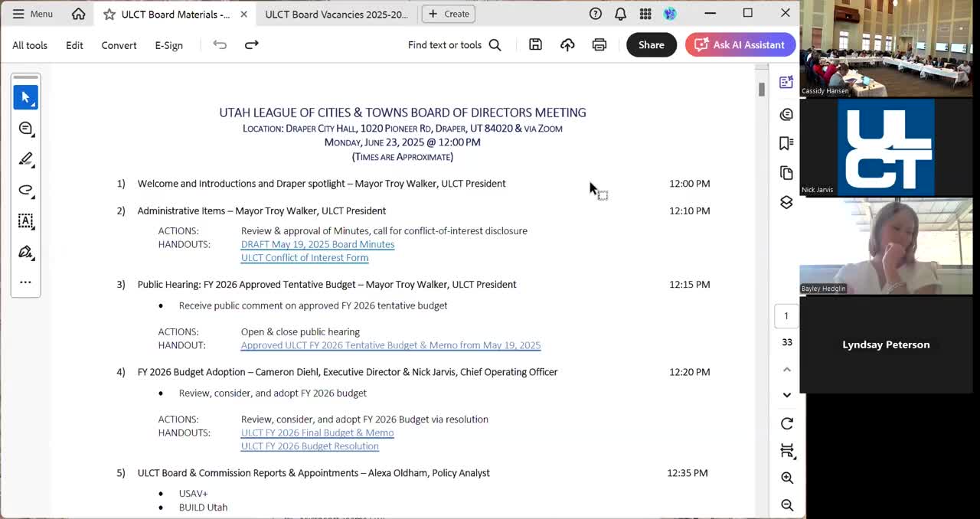Open the account profile avatar
Viewport: 980px width, 519px height.
(670, 14)
